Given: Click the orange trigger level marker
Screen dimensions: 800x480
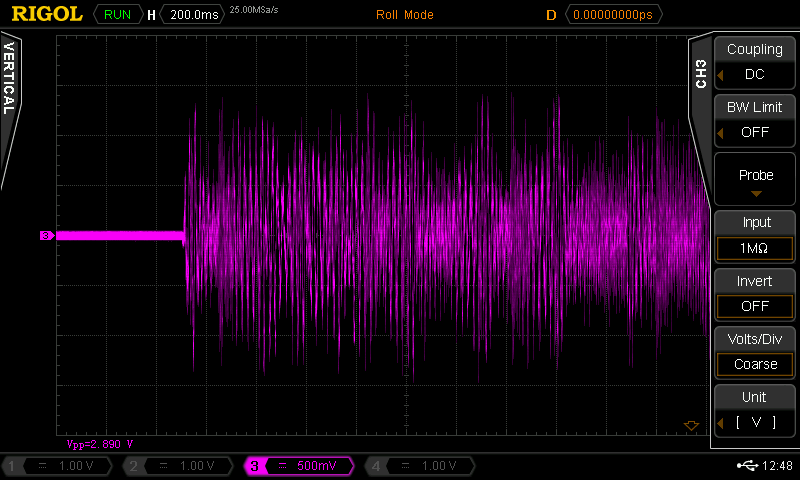Looking at the screenshot, I should 689,425.
